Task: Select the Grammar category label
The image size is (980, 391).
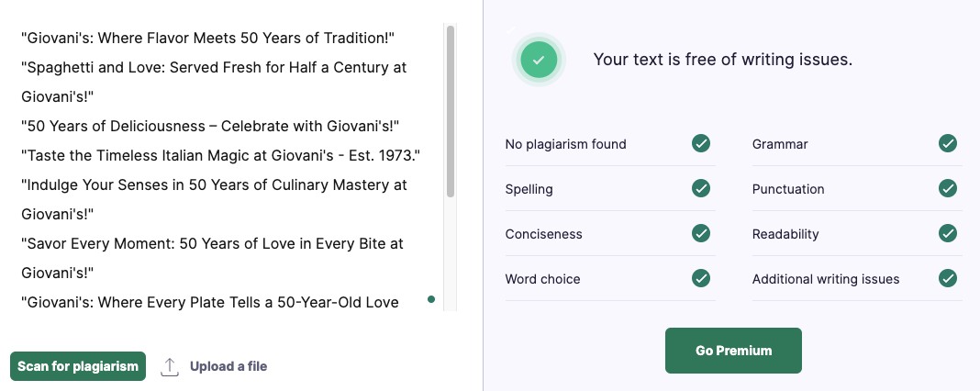Action: click(780, 144)
